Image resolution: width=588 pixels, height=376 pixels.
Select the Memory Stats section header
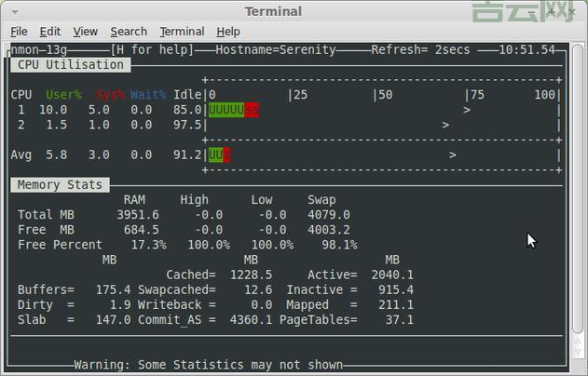click(x=60, y=185)
